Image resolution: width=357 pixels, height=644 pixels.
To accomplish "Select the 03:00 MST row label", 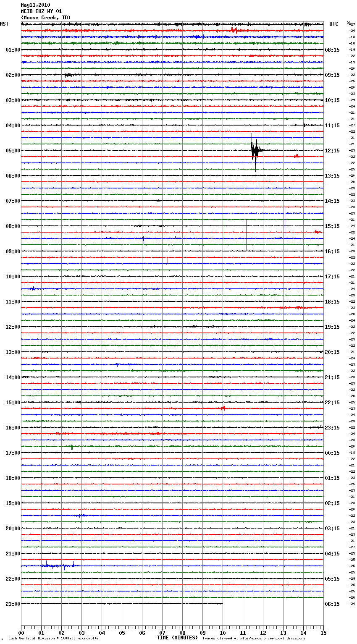I will point(13,100).
